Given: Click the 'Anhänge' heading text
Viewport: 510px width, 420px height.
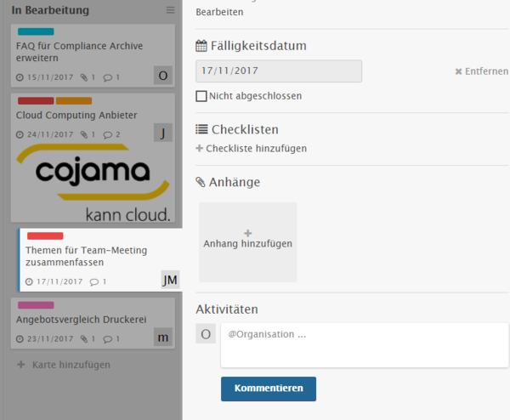Looking at the screenshot, I should [x=235, y=182].
